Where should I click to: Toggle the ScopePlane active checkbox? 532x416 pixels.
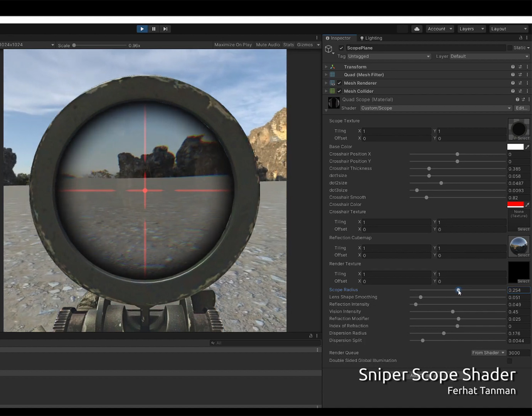pos(341,48)
